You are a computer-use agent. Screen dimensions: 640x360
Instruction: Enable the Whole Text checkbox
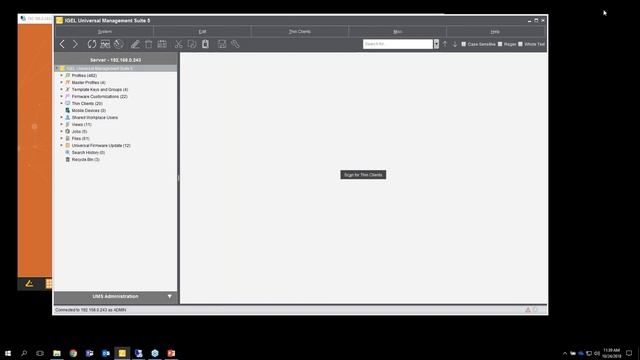pyautogui.click(x=520, y=44)
